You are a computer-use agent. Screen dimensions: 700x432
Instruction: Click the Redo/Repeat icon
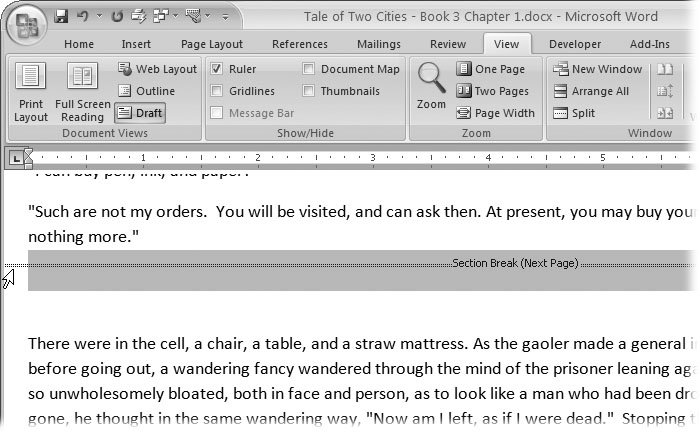point(117,17)
